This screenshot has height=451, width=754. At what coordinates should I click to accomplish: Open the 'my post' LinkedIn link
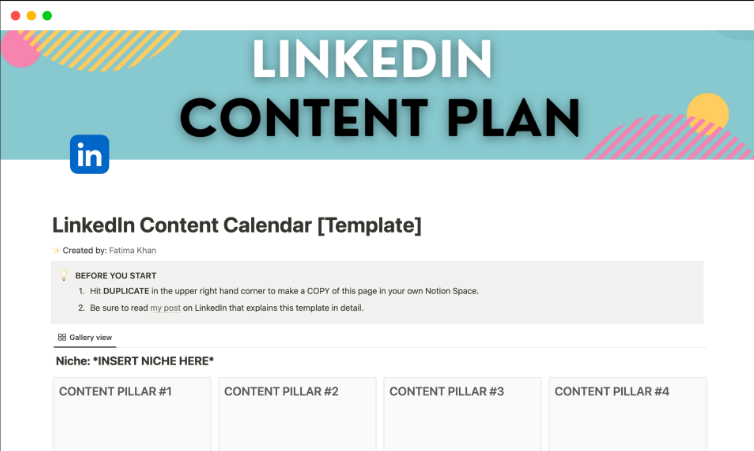pyautogui.click(x=165, y=308)
